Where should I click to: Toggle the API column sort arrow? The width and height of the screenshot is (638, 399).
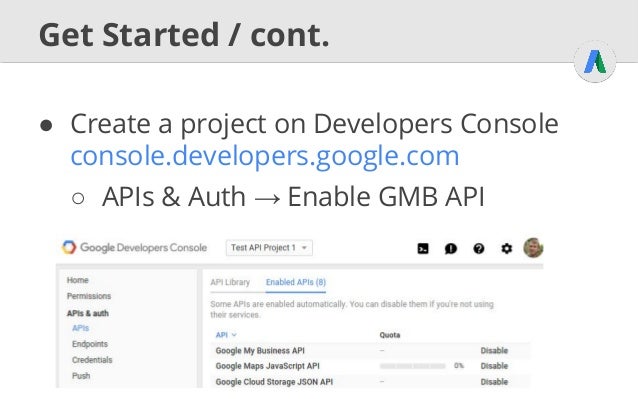tap(234, 335)
